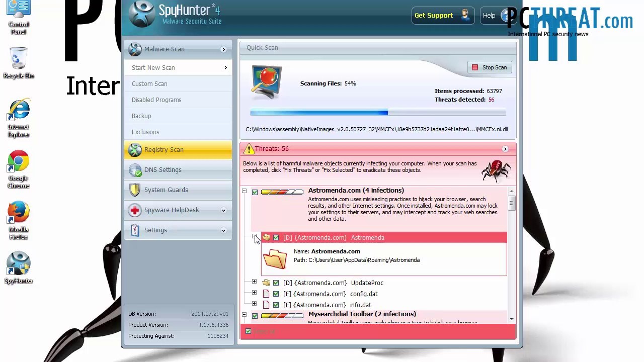644x362 pixels.
Task: Expand the Settings section arrow
Action: click(x=223, y=230)
